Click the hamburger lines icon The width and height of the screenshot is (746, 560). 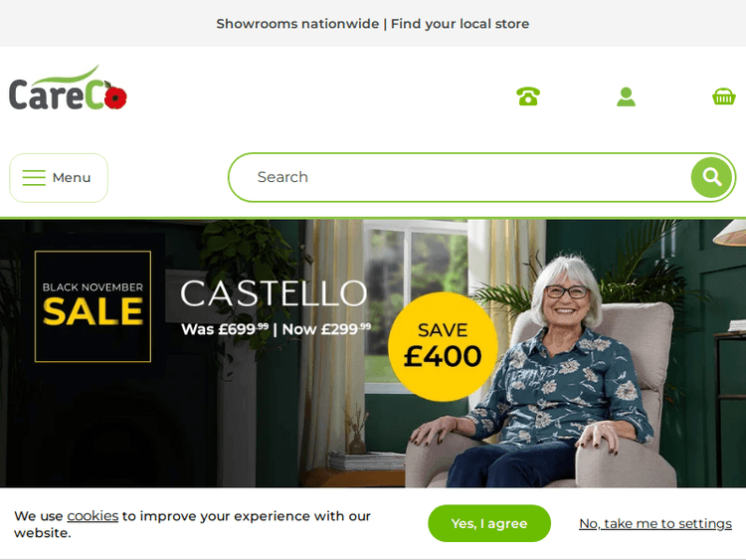(x=34, y=177)
